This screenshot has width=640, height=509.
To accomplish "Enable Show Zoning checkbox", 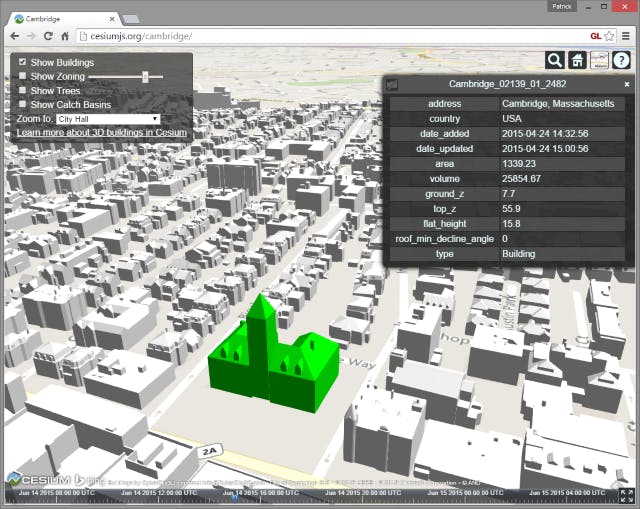I will [x=22, y=76].
